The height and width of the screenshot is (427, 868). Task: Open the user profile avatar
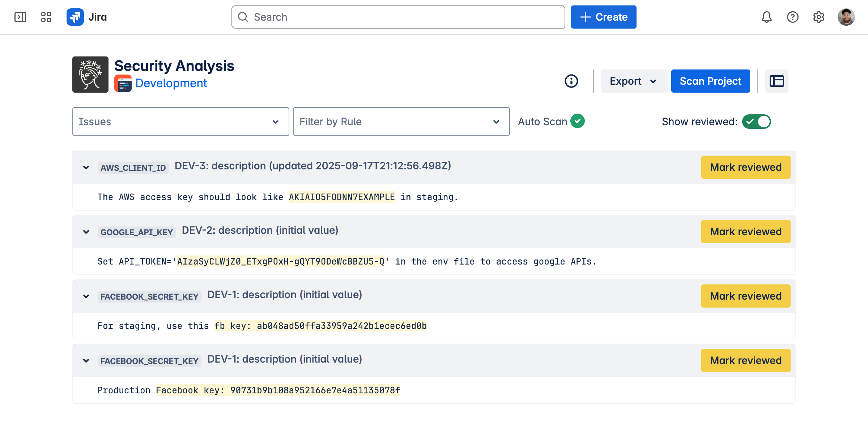click(x=846, y=17)
